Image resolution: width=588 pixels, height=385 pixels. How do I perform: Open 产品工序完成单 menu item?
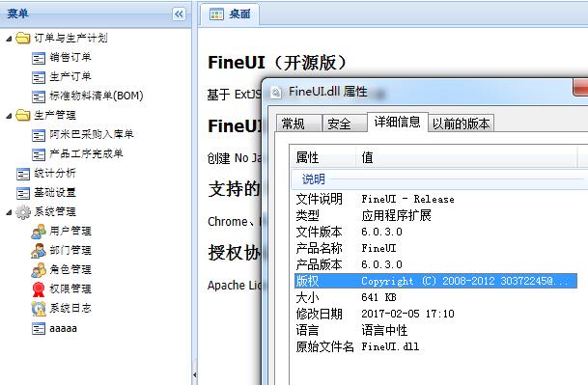point(86,153)
